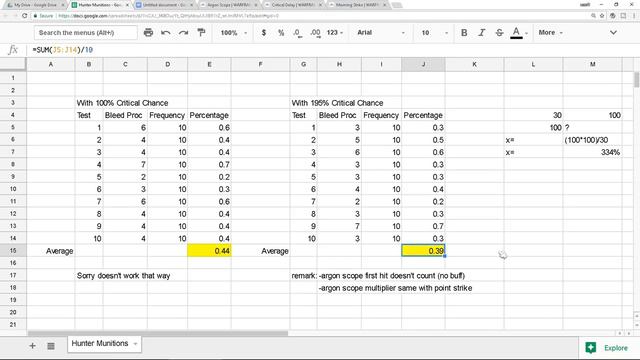Select column E header
Viewport: 640px width, 360px height.
tap(209, 64)
